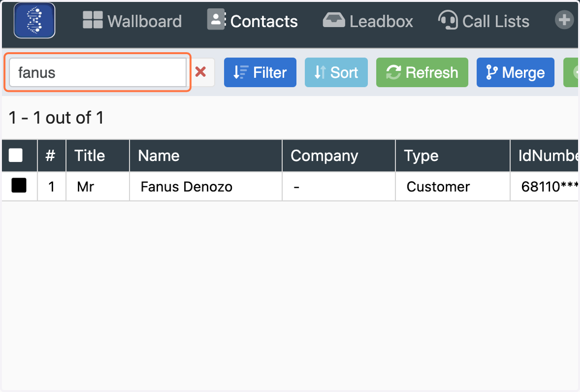Image resolution: width=580 pixels, height=392 pixels.
Task: Tick the select-all checkbox in header
Action: pyautogui.click(x=16, y=155)
